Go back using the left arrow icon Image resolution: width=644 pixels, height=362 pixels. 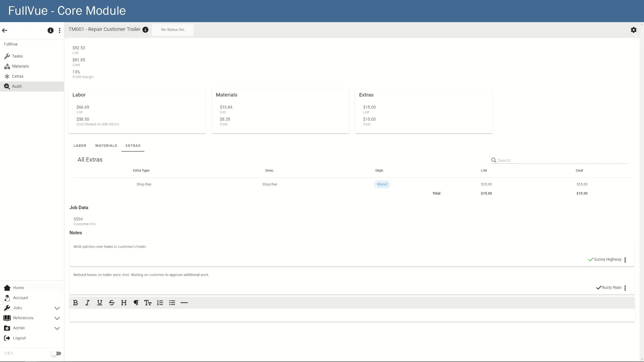coord(5,31)
